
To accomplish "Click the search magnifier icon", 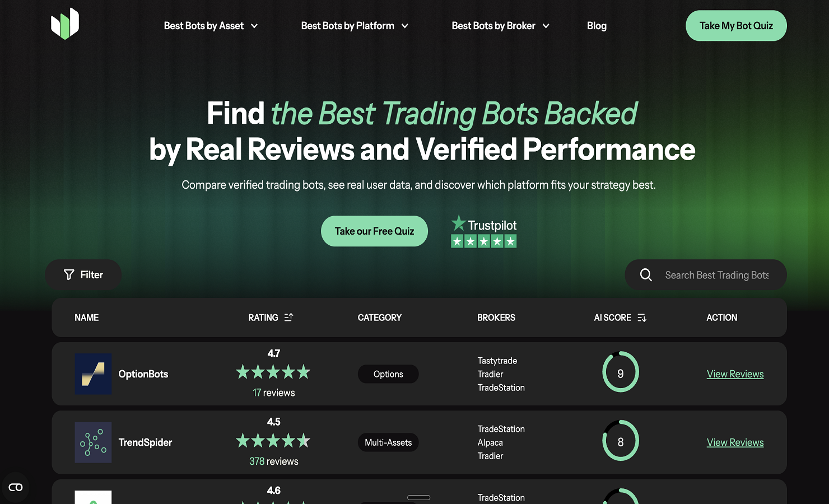I will click(x=645, y=274).
